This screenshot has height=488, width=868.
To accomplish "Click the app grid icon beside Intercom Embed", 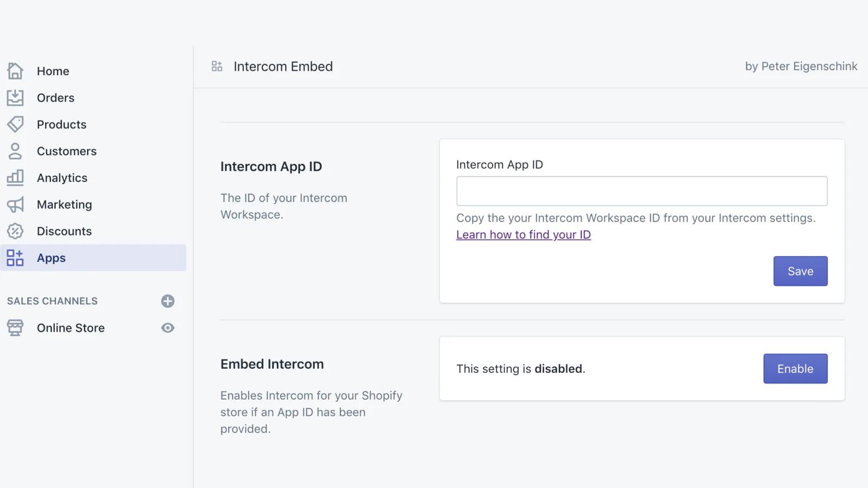I will 217,66.
